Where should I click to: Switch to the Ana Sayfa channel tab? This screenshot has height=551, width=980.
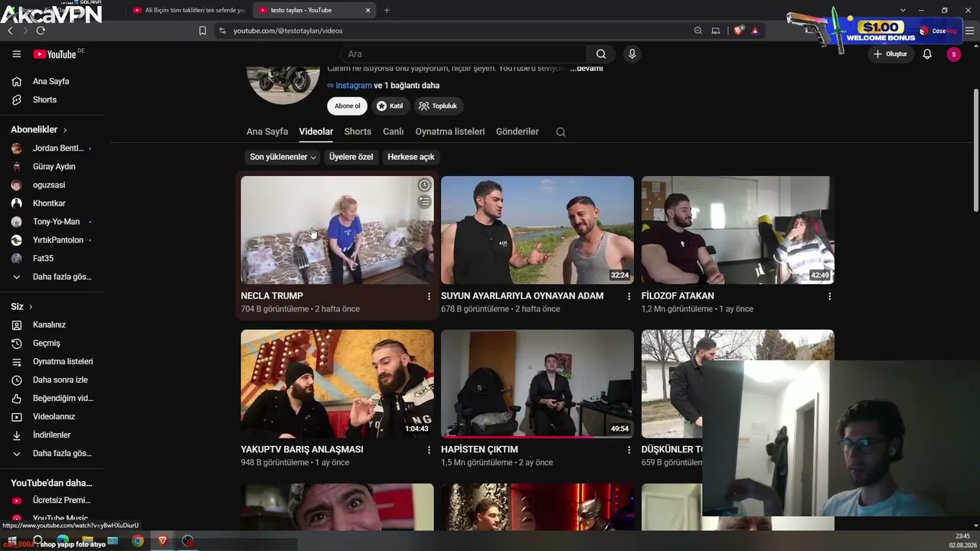coord(267,132)
